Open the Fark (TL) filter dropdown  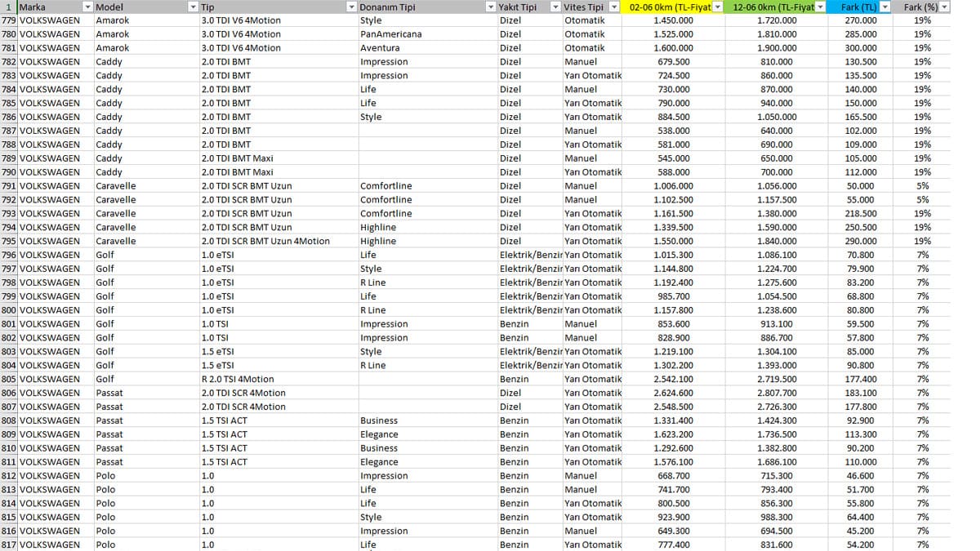pyautogui.click(x=885, y=7)
